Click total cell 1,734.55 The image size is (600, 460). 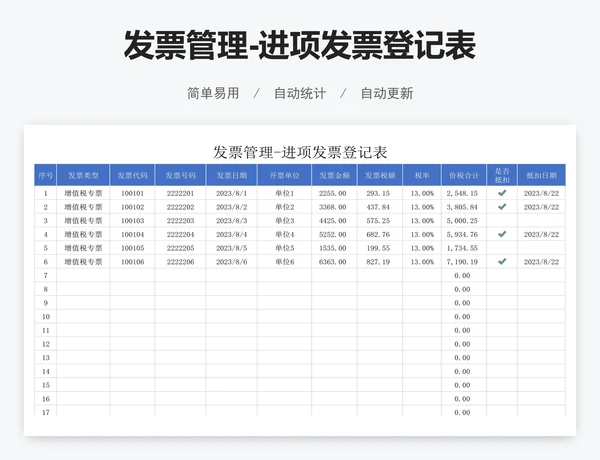tap(462, 248)
